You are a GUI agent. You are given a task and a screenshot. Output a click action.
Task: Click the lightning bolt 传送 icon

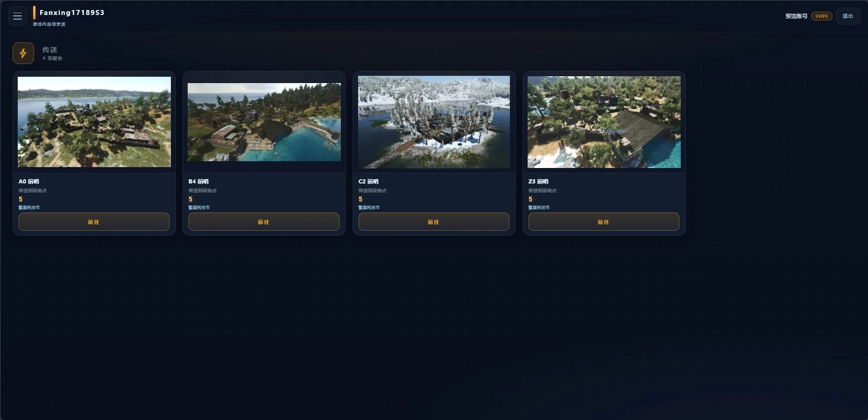point(23,53)
